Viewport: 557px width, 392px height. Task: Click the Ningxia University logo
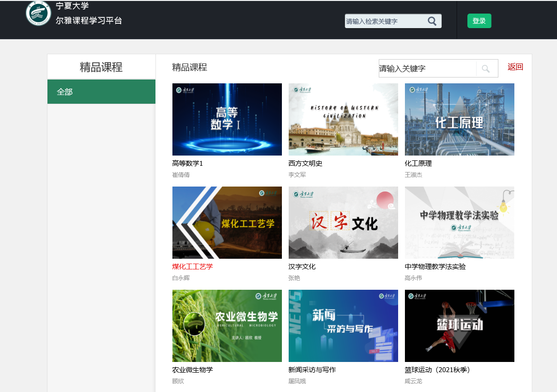pyautogui.click(x=38, y=13)
